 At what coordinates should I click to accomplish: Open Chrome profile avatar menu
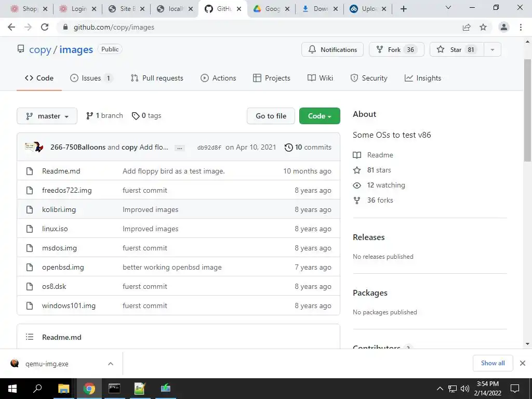click(504, 27)
